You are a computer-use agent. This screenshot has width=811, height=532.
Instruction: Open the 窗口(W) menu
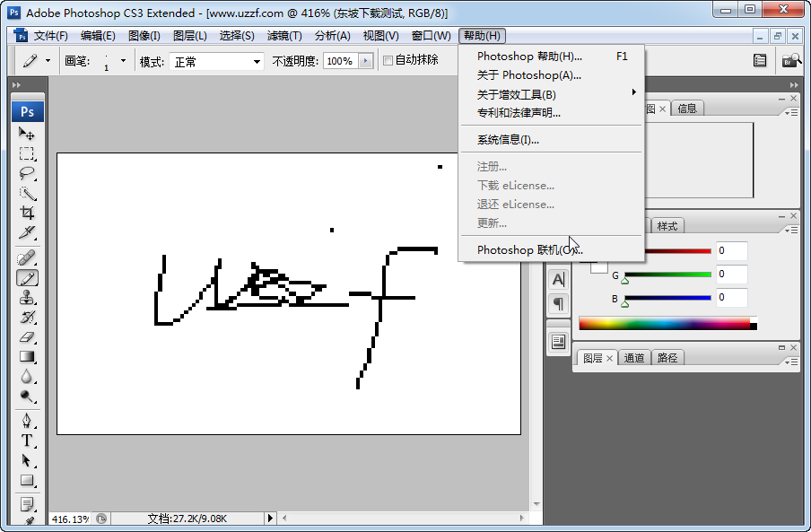431,36
